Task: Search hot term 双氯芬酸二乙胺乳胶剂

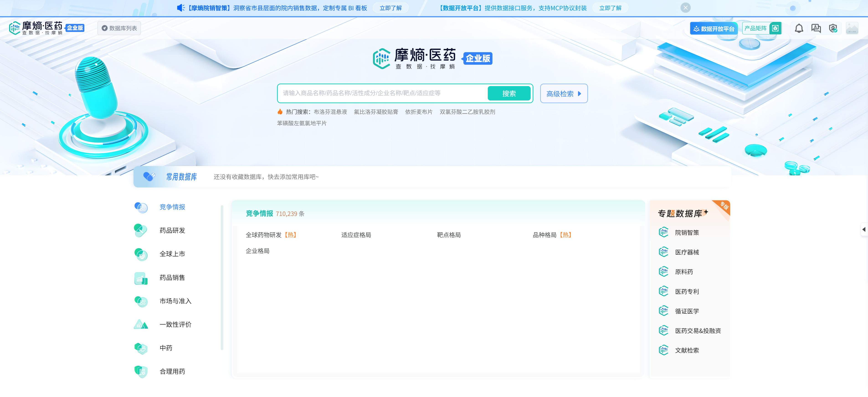Action: (x=467, y=112)
